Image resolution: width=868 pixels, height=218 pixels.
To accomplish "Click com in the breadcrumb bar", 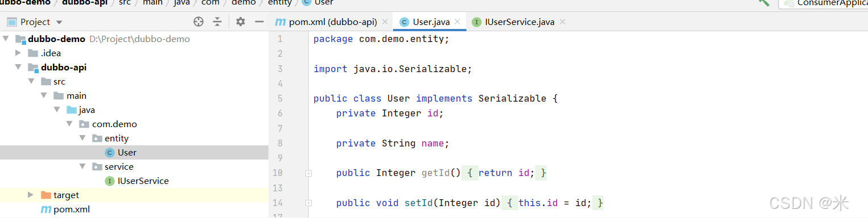I will tap(210, 3).
